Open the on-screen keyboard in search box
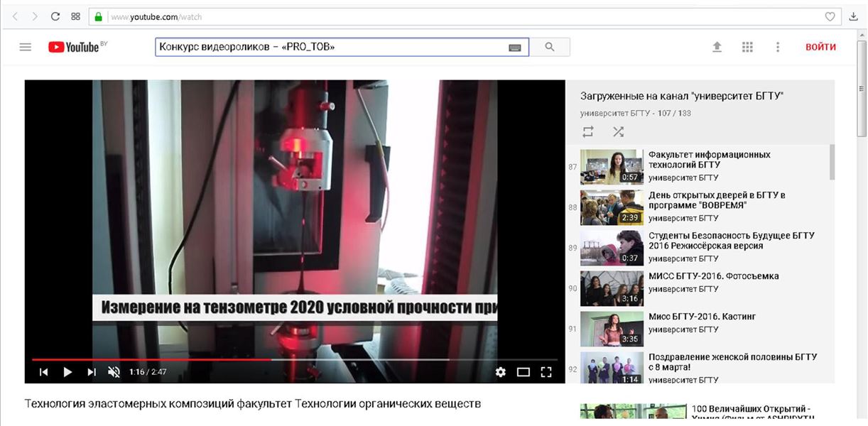868x426 pixels. (515, 48)
